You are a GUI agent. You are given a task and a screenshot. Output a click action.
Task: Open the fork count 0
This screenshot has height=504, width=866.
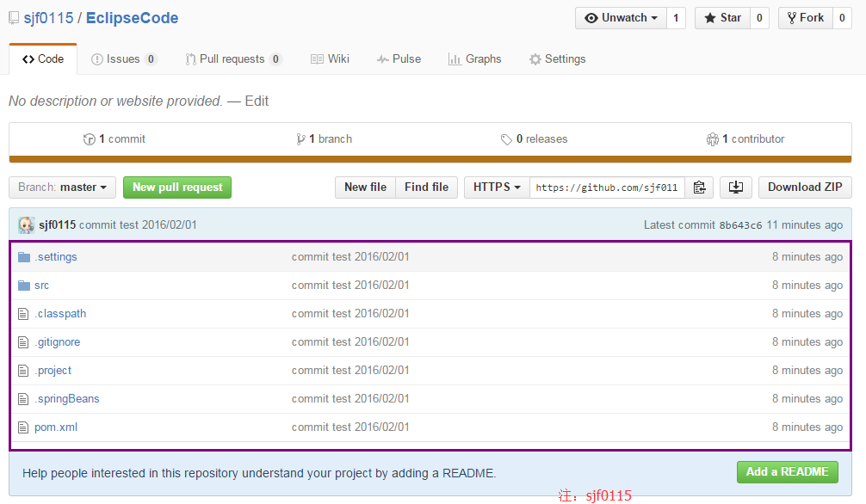coord(842,18)
